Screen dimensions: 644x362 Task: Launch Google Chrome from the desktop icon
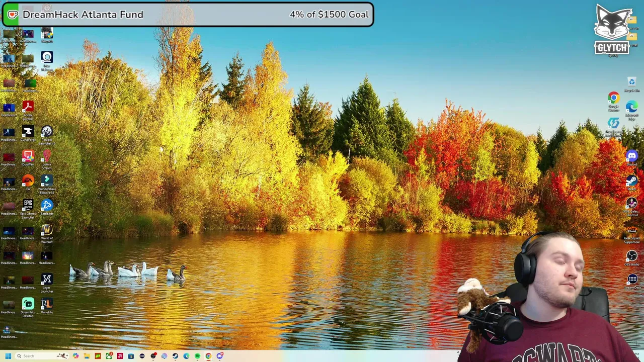[x=613, y=102]
